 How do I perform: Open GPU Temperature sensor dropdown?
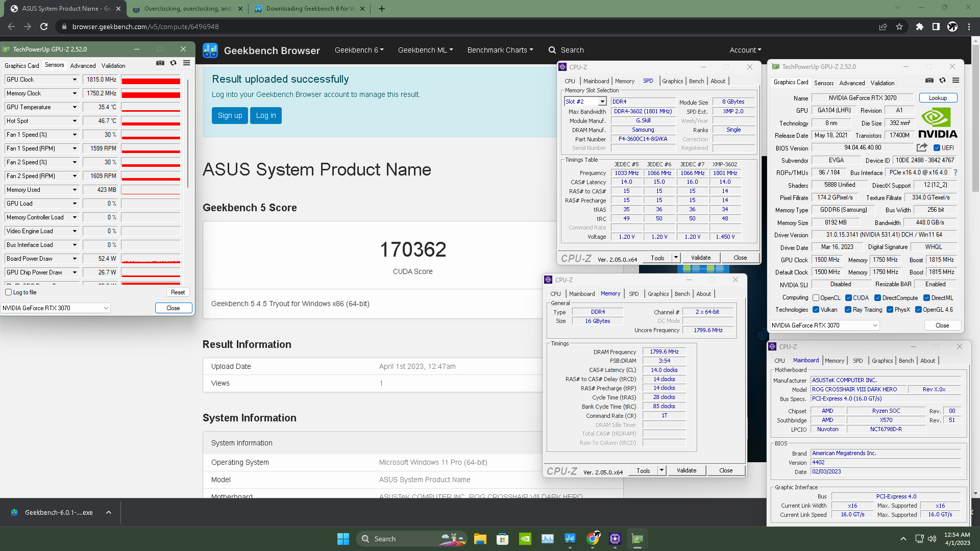(75, 107)
